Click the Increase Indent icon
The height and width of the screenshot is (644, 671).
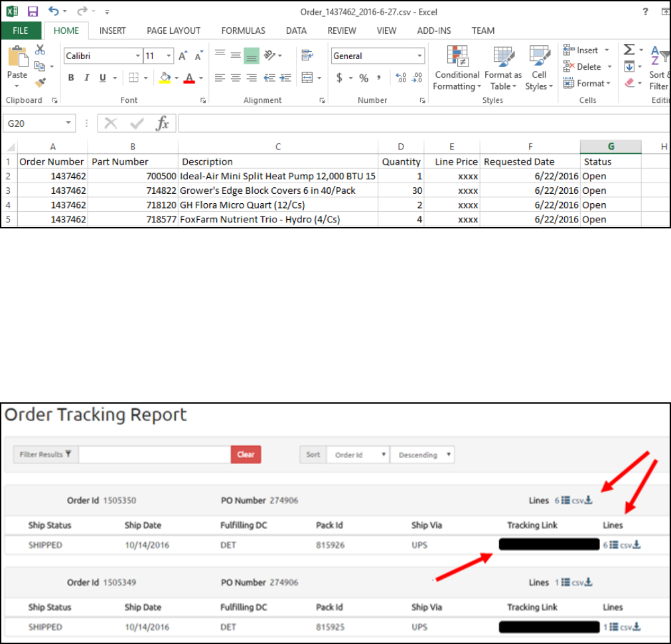[x=285, y=78]
